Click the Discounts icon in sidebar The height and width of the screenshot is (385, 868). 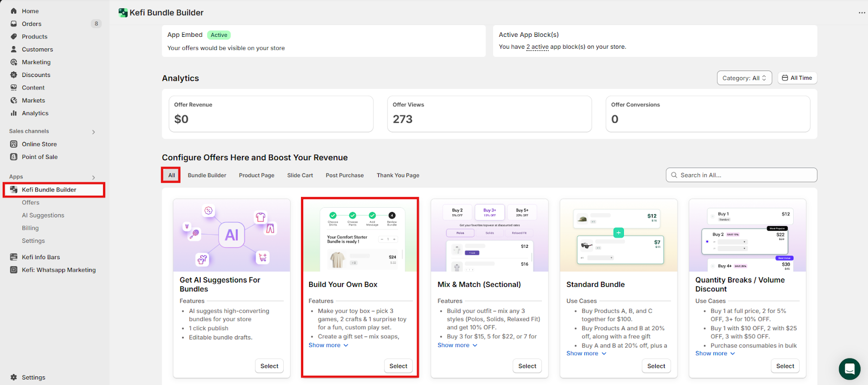pos(14,75)
